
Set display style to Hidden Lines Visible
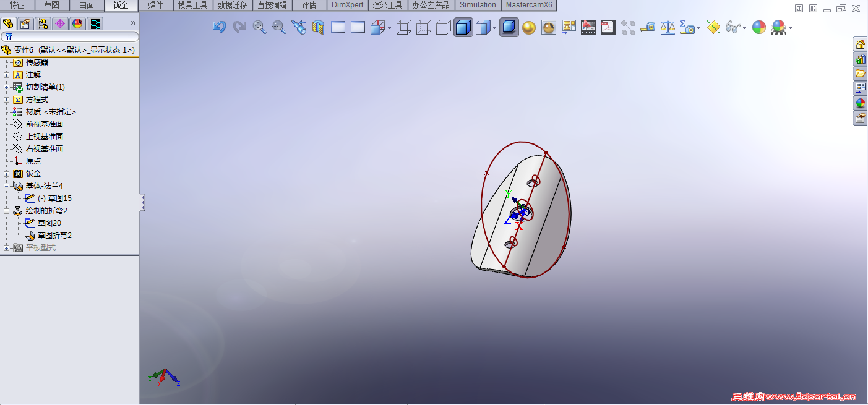pyautogui.click(x=424, y=27)
